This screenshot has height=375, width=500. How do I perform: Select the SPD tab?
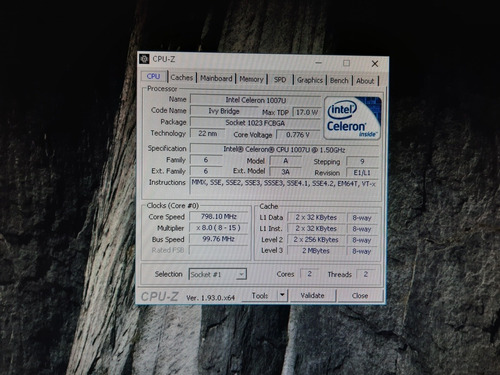[x=280, y=80]
